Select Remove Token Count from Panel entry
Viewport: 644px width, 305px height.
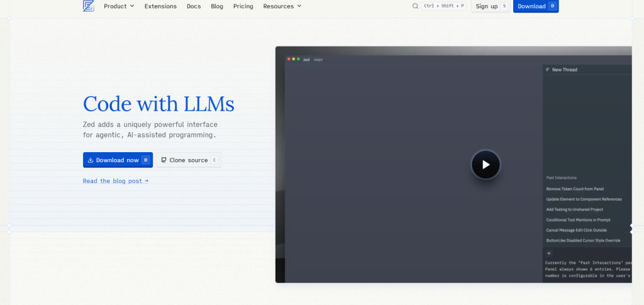(575, 189)
